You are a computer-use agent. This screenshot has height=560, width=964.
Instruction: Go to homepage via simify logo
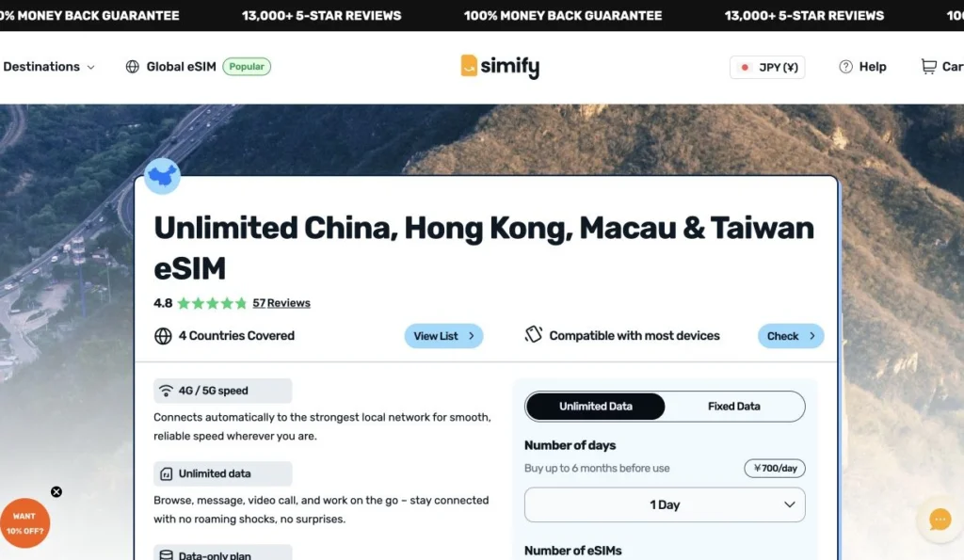[500, 67]
